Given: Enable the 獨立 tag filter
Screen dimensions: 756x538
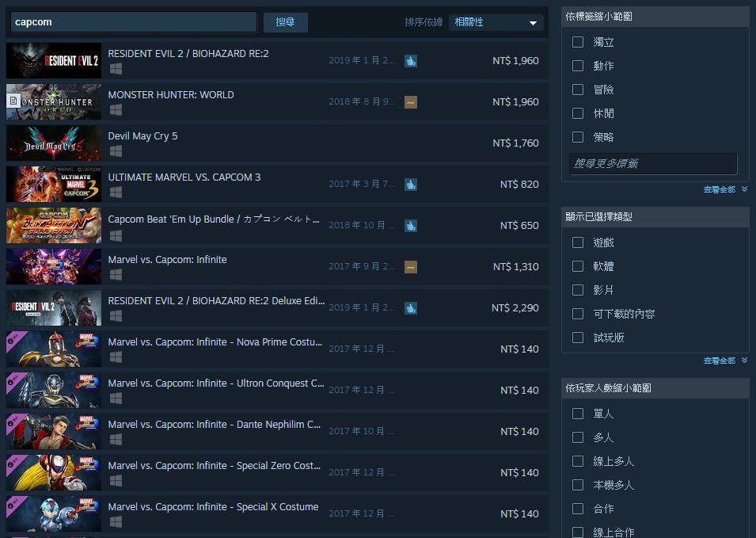Looking at the screenshot, I should point(578,42).
